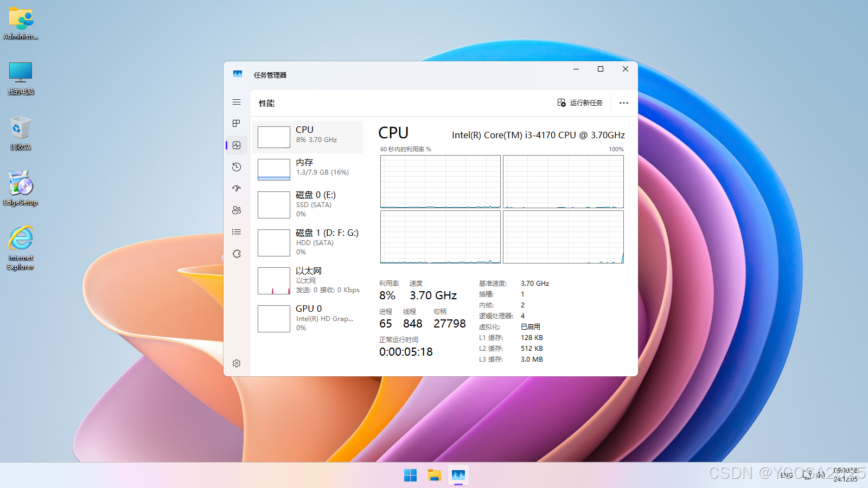Click the bottom-left CPU core graph
Image resolution: width=868 pixels, height=488 pixels.
coord(441,237)
